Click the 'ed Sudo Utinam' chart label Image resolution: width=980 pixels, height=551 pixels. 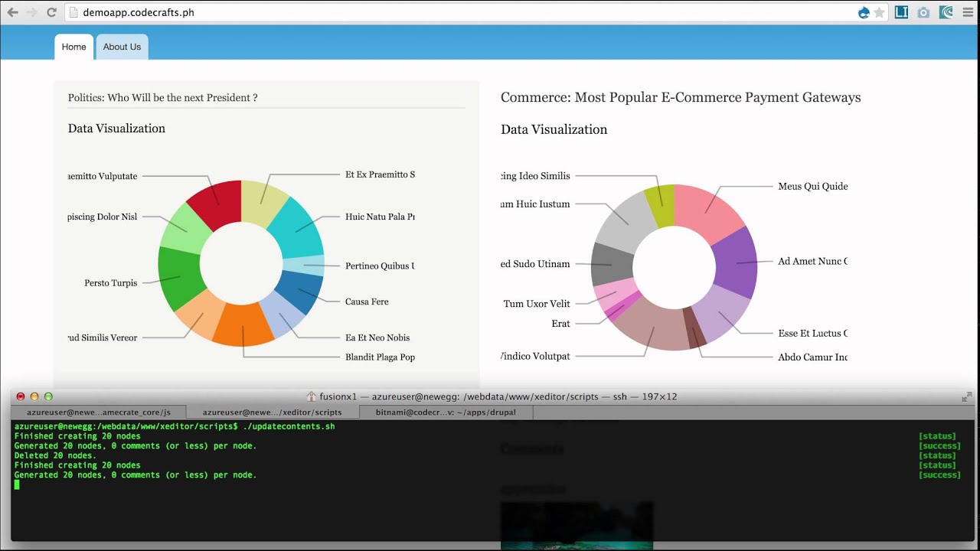tap(535, 264)
